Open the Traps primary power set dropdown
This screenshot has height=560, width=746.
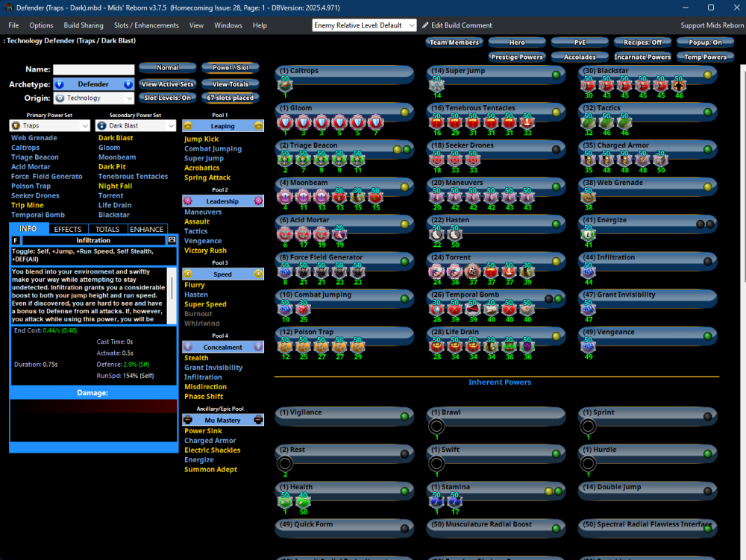click(49, 125)
